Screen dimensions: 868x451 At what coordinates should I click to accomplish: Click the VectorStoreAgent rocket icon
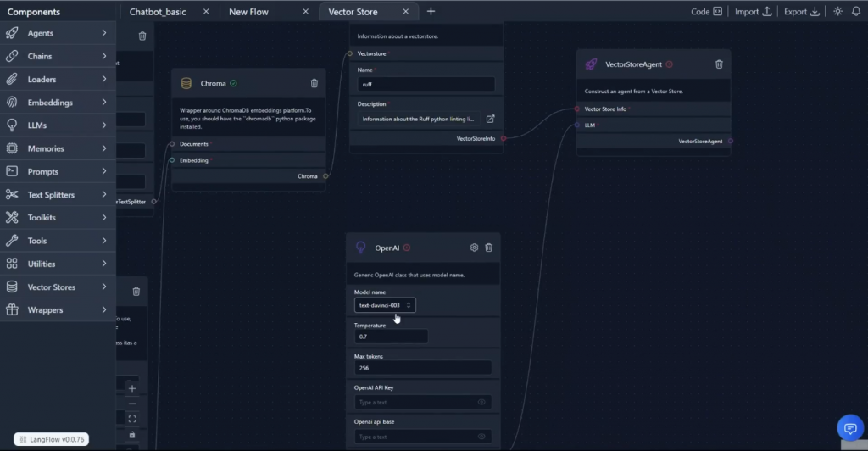[x=591, y=64]
